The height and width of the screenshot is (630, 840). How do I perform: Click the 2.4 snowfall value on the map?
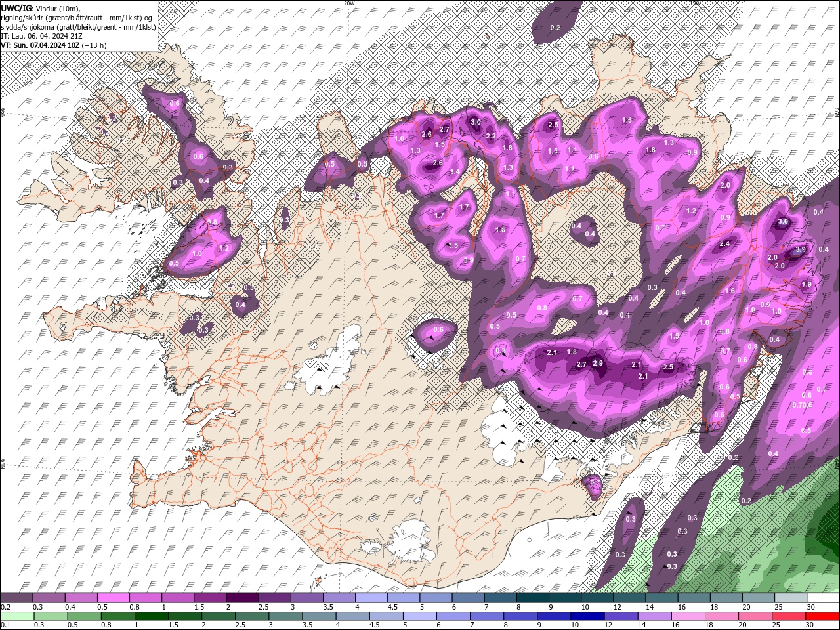(x=724, y=244)
